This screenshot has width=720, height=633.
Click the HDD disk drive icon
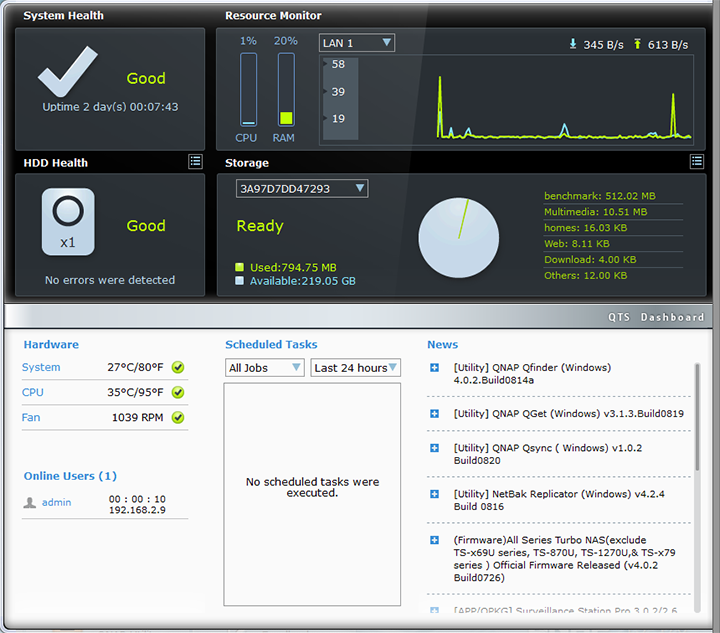pyautogui.click(x=68, y=221)
